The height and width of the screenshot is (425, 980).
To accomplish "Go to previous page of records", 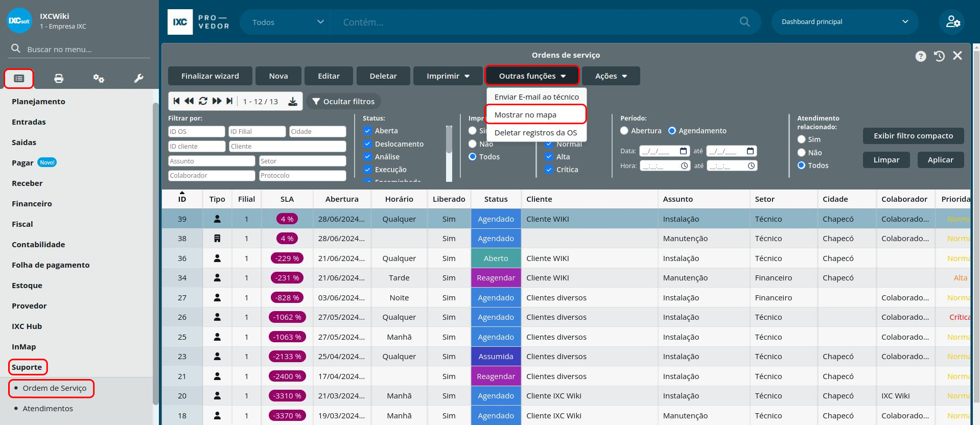I will (189, 101).
